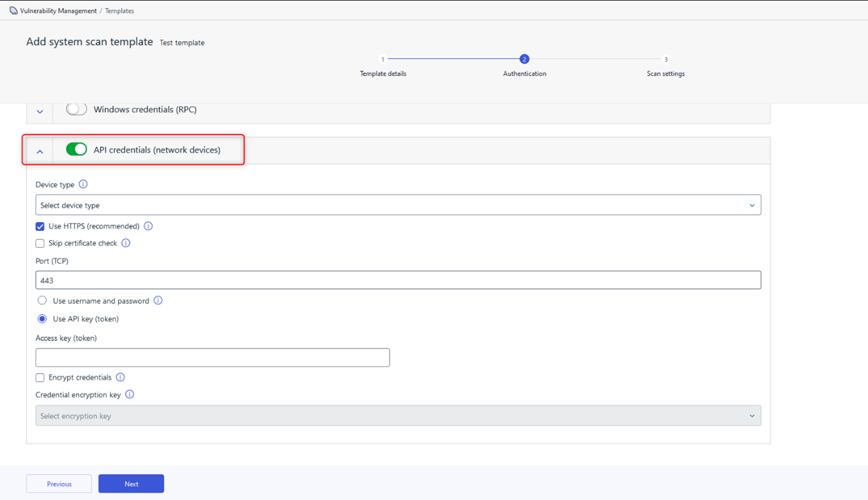Viewport: 868px width, 500px height.
Task: Click the Vulnerability Management logo icon
Action: point(13,11)
